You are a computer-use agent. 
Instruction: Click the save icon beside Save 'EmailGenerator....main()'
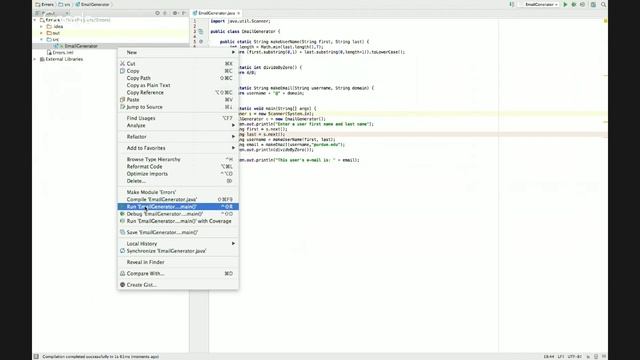[122, 232]
